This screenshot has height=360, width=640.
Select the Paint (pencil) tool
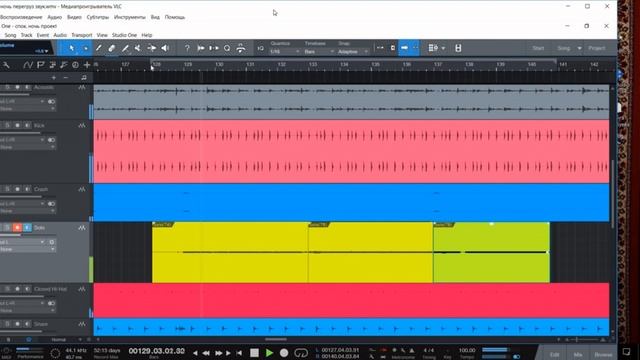pos(125,48)
